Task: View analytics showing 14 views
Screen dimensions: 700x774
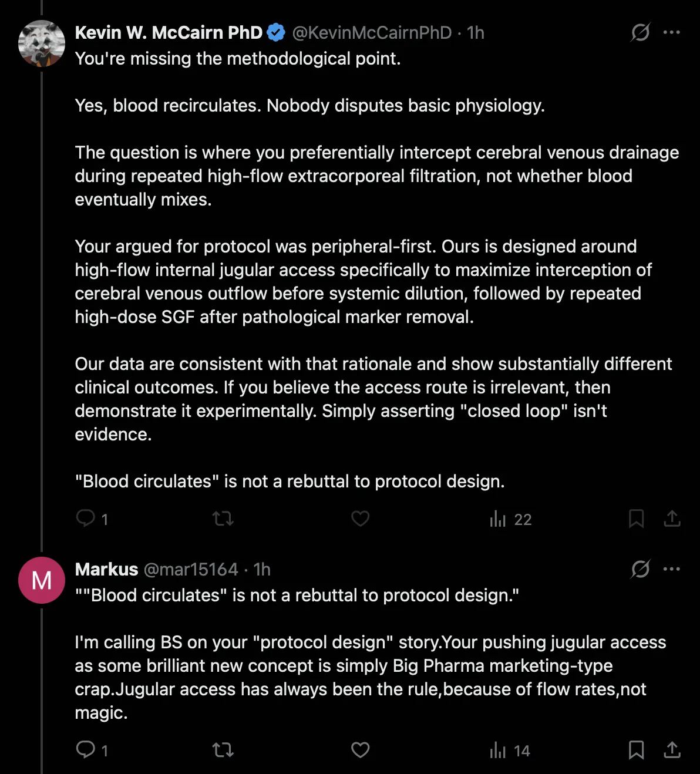Action: click(x=510, y=751)
